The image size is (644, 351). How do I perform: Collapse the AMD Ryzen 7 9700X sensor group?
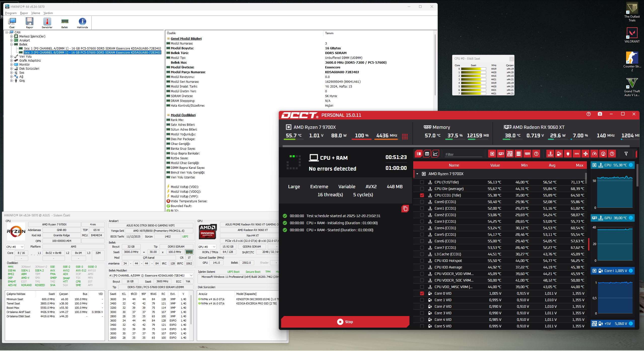tap(417, 174)
